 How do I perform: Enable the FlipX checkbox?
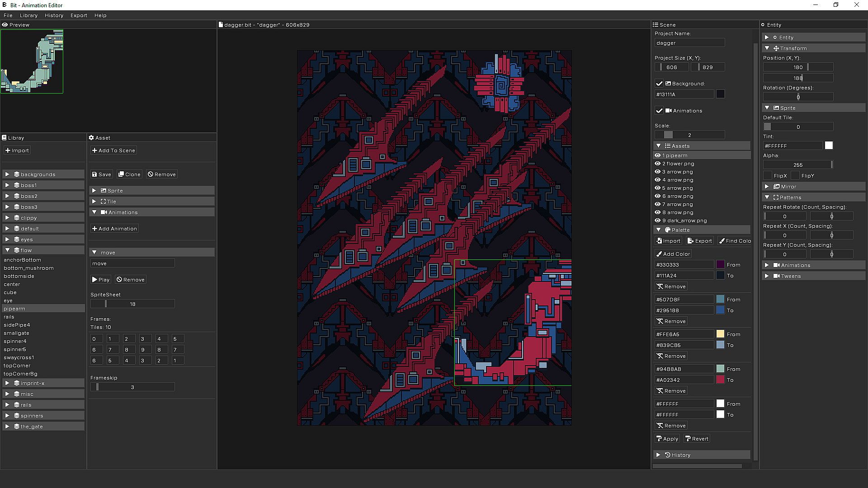(x=768, y=176)
